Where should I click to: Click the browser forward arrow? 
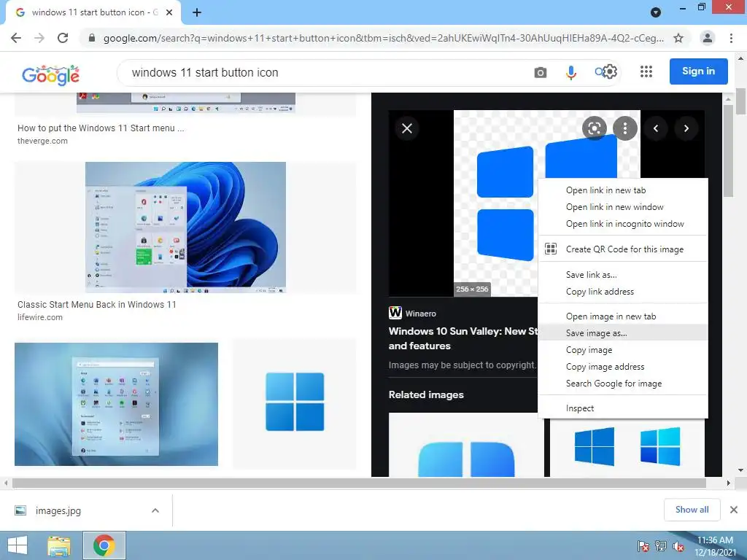pos(39,38)
